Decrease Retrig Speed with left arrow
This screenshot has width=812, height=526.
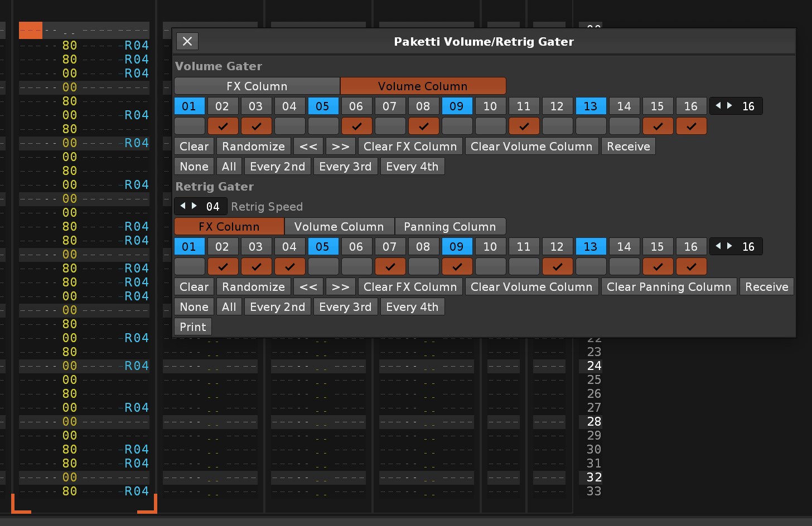coord(183,206)
